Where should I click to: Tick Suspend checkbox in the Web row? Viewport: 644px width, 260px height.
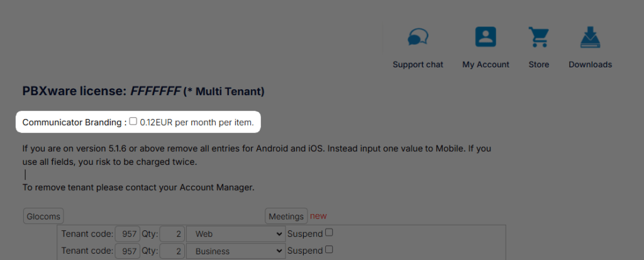pyautogui.click(x=329, y=232)
